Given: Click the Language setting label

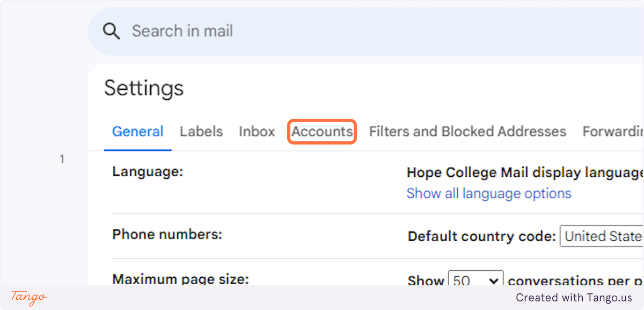Looking at the screenshot, I should coord(148,172).
